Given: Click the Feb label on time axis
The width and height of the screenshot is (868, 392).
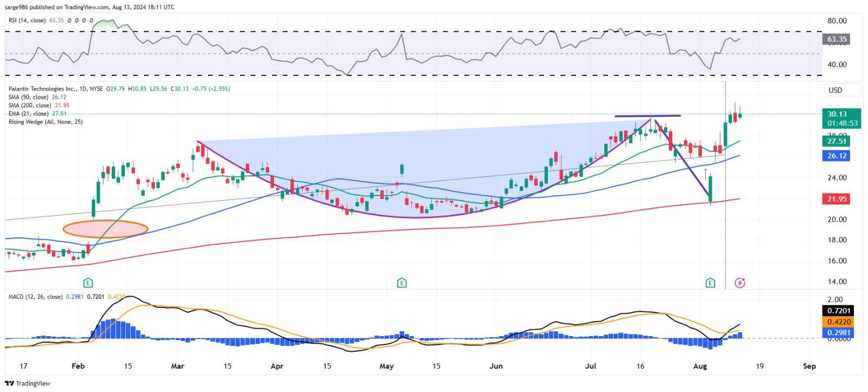Looking at the screenshot, I should (x=78, y=366).
